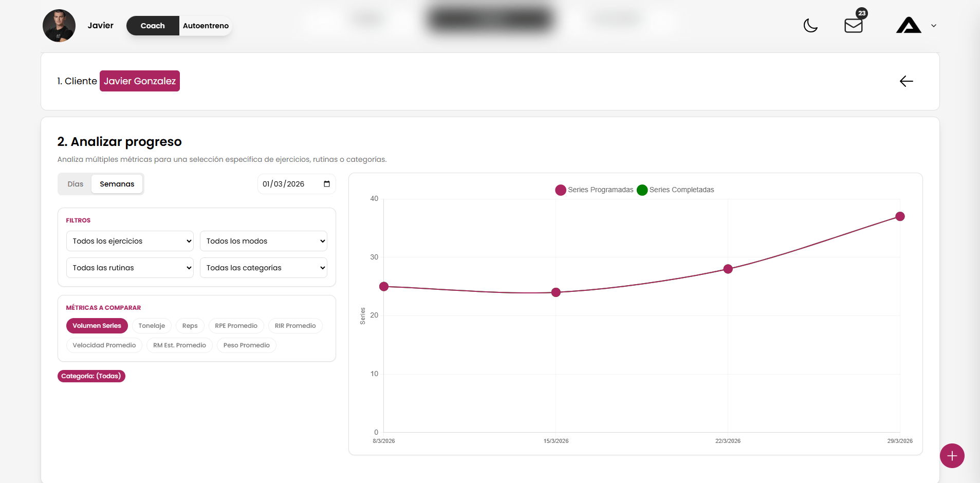
Task: Click the Javier Gonzalez client button
Action: tap(140, 81)
